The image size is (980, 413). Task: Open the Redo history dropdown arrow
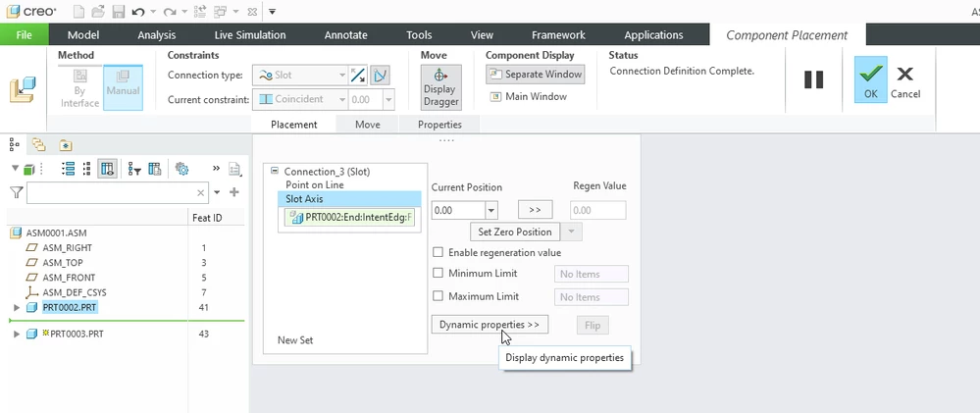(x=184, y=12)
